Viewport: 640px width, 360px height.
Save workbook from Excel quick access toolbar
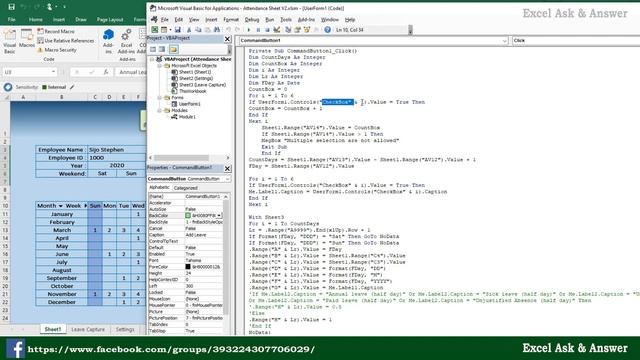coord(11,7)
